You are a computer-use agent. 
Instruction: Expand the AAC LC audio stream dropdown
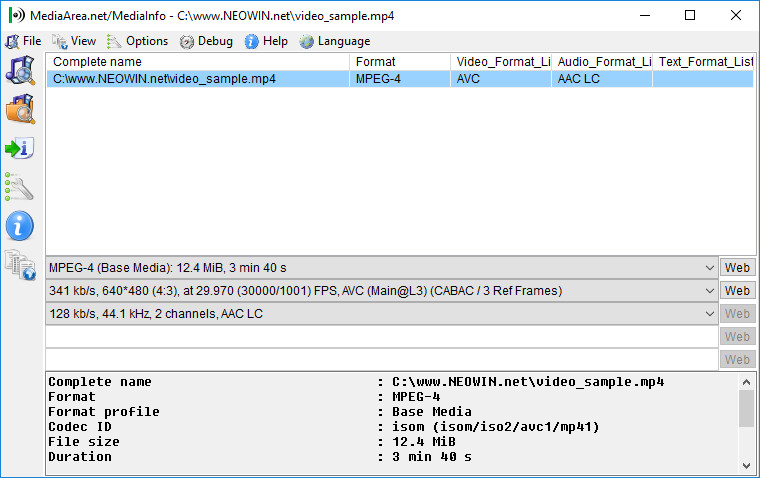click(708, 314)
